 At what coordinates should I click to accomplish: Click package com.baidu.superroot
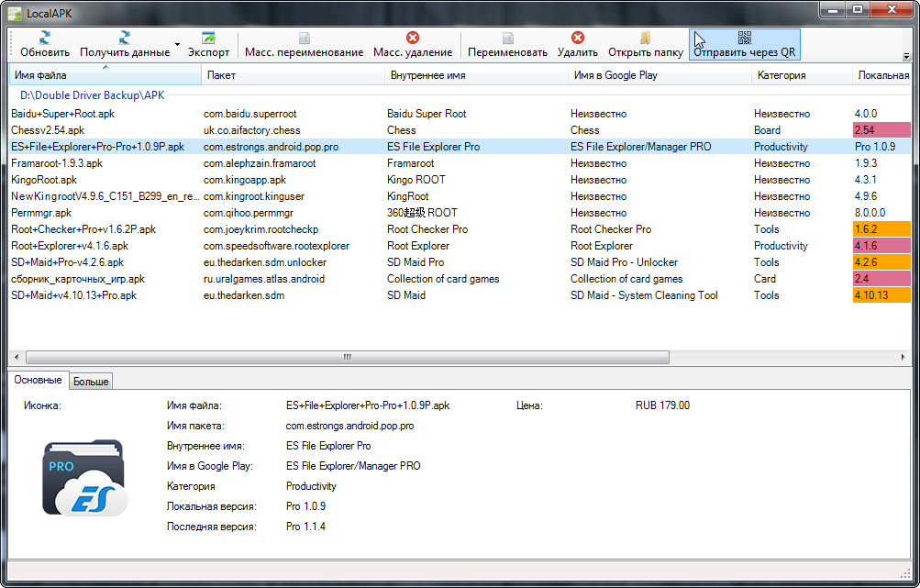[x=249, y=114]
